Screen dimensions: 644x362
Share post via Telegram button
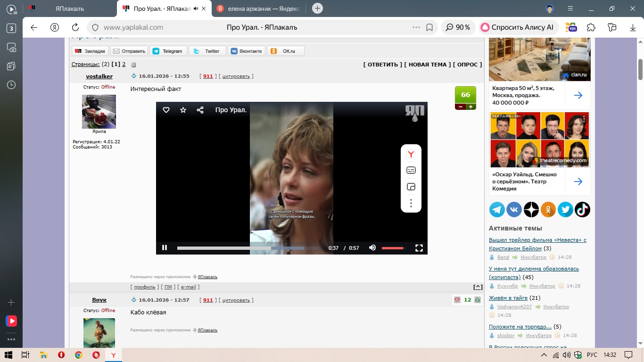(x=168, y=51)
